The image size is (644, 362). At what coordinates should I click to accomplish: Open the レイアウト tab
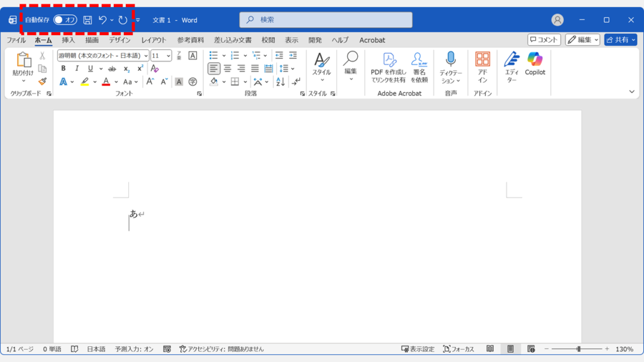(153, 40)
